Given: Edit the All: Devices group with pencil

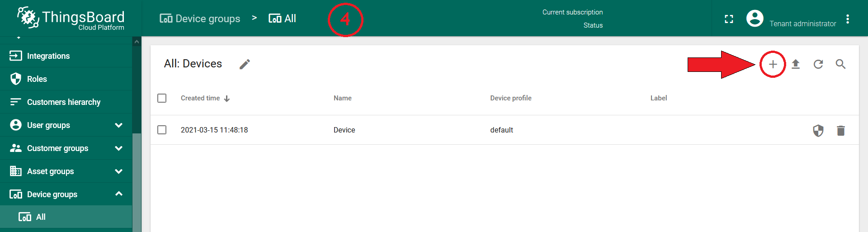Looking at the screenshot, I should (245, 64).
